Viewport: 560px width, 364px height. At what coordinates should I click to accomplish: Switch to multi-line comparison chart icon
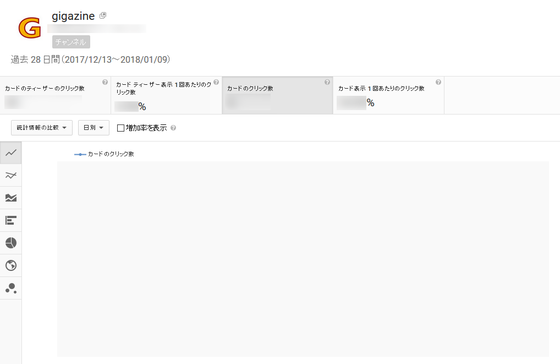click(11, 175)
